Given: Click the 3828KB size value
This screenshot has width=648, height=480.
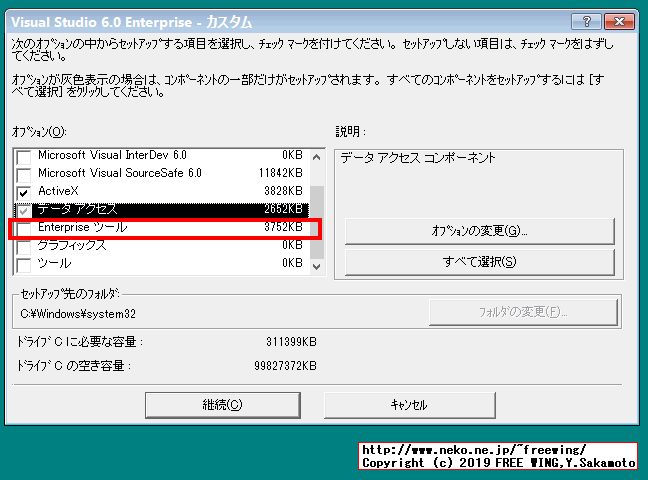Looking at the screenshot, I should (284, 191).
